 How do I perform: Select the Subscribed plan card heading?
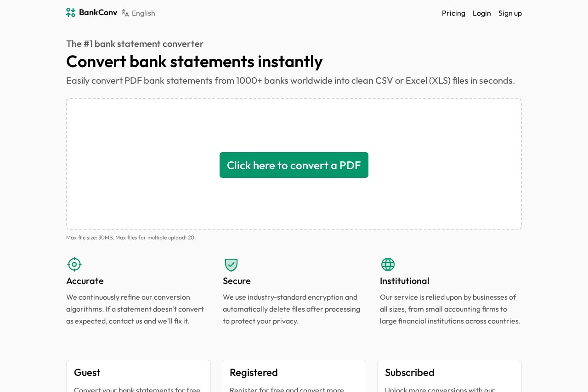[409, 372]
